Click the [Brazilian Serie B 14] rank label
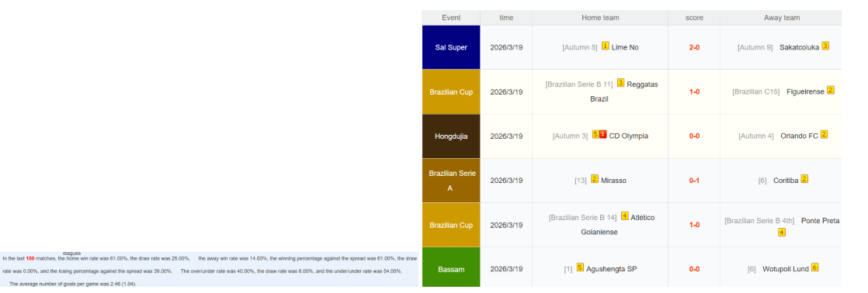The width and height of the screenshot is (868, 293). click(582, 218)
